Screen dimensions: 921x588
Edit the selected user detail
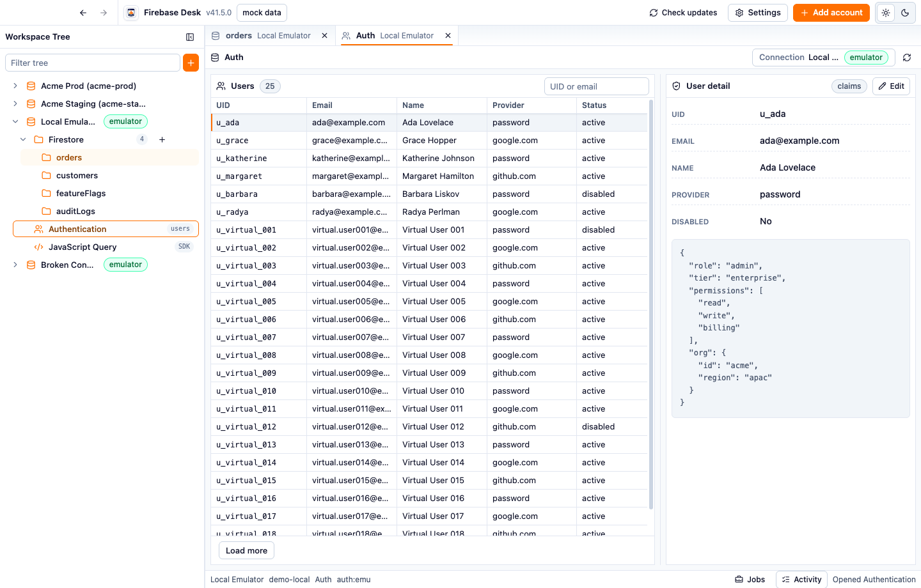click(891, 86)
